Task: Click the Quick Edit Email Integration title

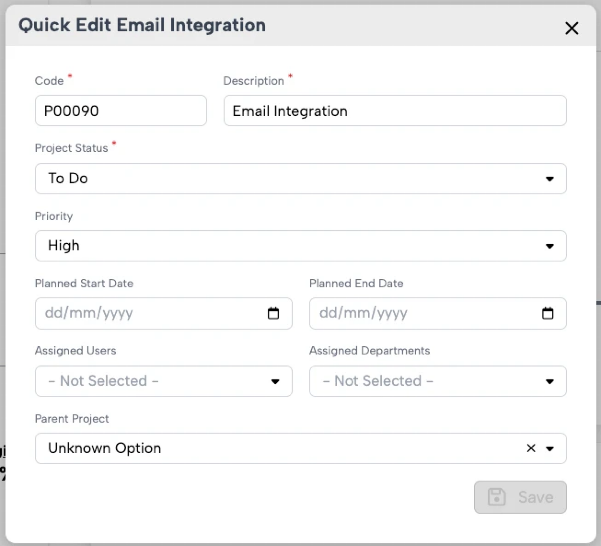Action: tap(142, 25)
